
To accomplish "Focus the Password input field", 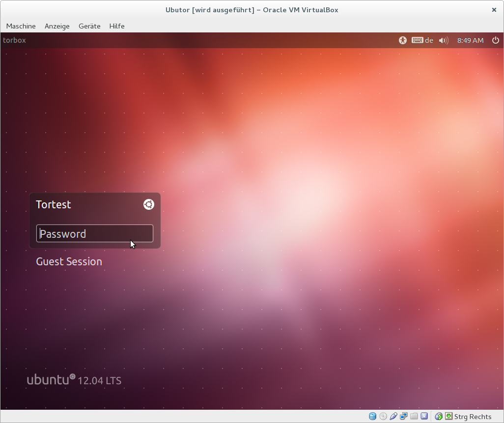I will 94,233.
